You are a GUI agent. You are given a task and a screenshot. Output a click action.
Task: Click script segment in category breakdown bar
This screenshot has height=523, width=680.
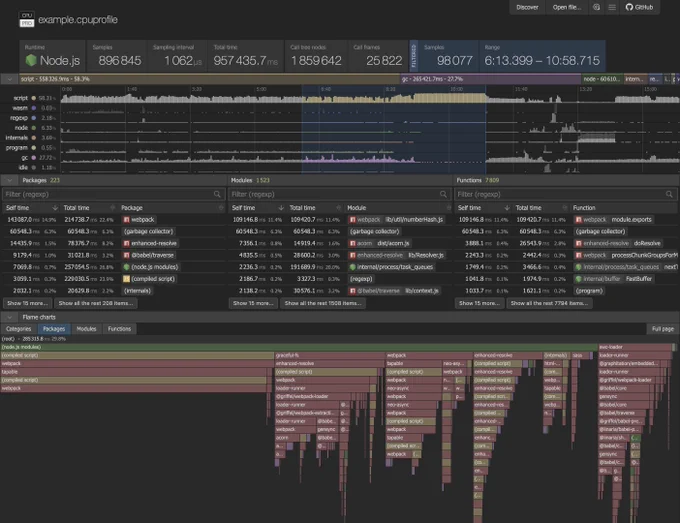209,79
